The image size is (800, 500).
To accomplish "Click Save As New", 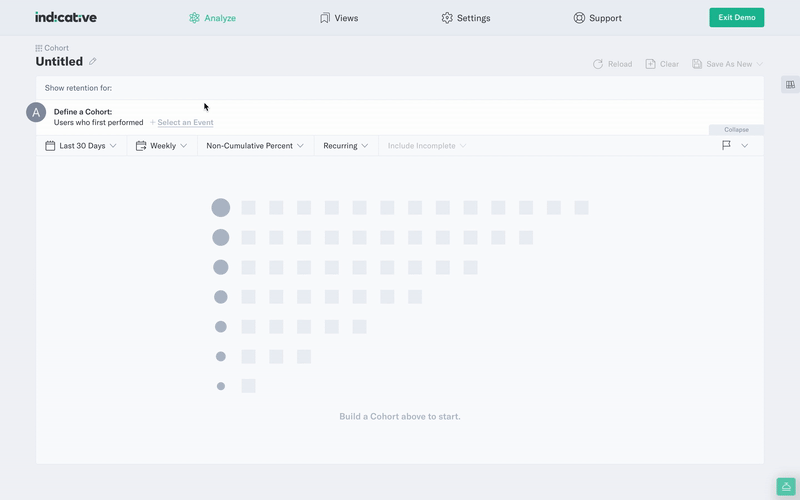I will pos(729,64).
